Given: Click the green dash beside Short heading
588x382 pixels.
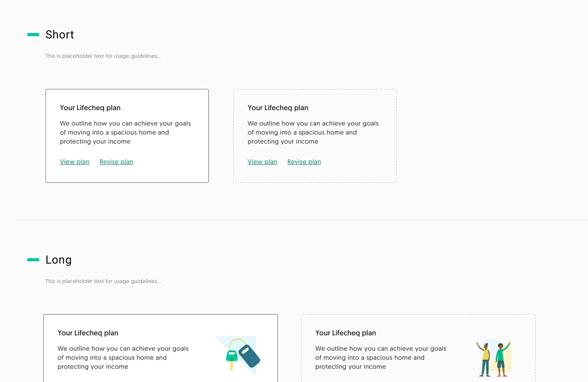Looking at the screenshot, I should click(x=33, y=35).
